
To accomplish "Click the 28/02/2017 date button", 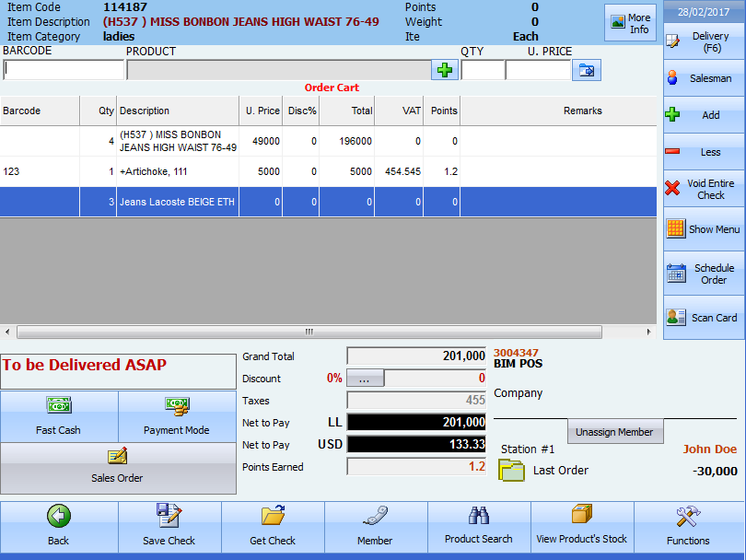I will [x=704, y=11].
